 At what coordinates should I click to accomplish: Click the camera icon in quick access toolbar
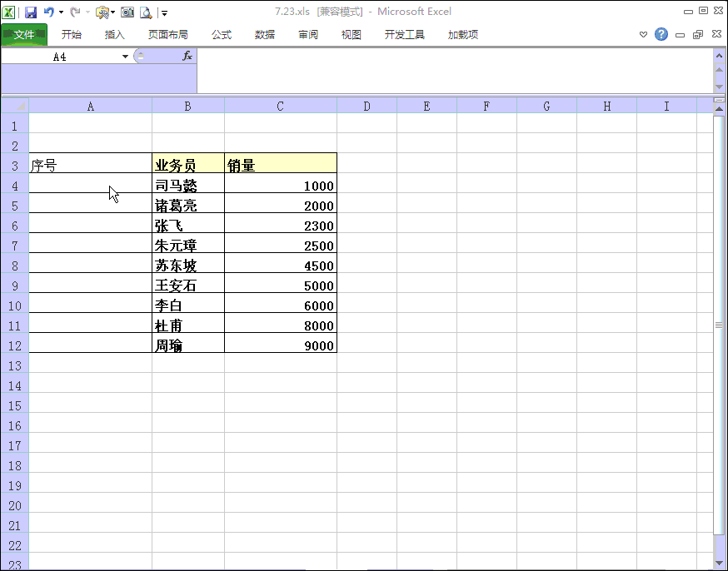tap(127, 12)
